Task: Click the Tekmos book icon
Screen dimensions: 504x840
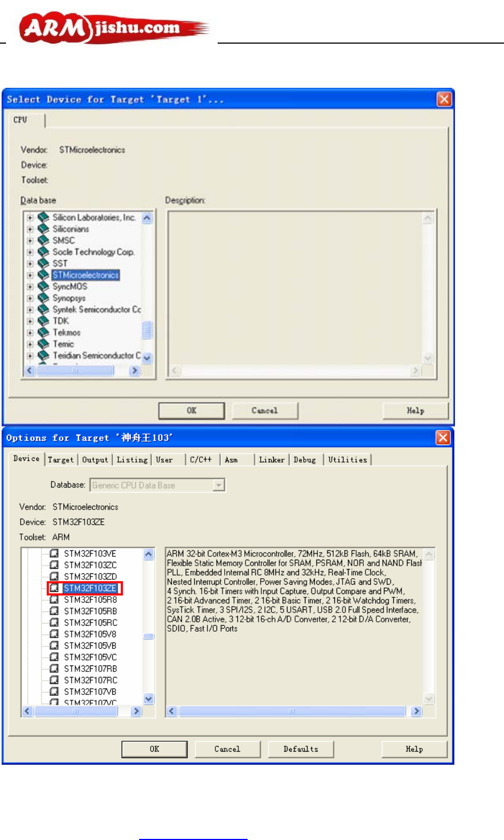Action: 43,333
